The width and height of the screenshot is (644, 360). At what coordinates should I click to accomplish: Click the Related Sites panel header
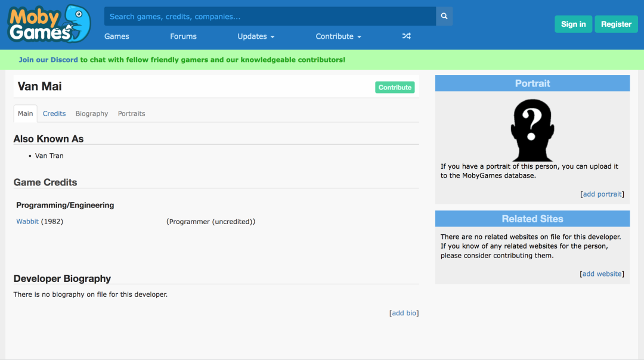coord(532,219)
